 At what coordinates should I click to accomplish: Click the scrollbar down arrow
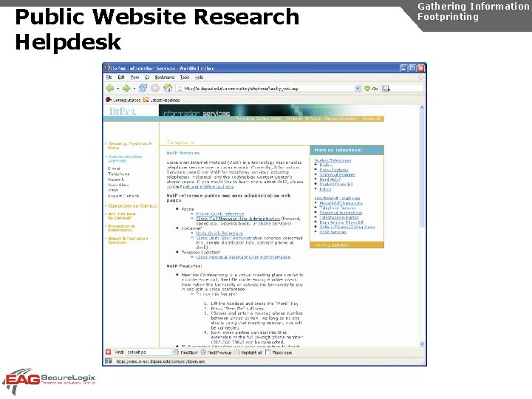click(x=422, y=344)
